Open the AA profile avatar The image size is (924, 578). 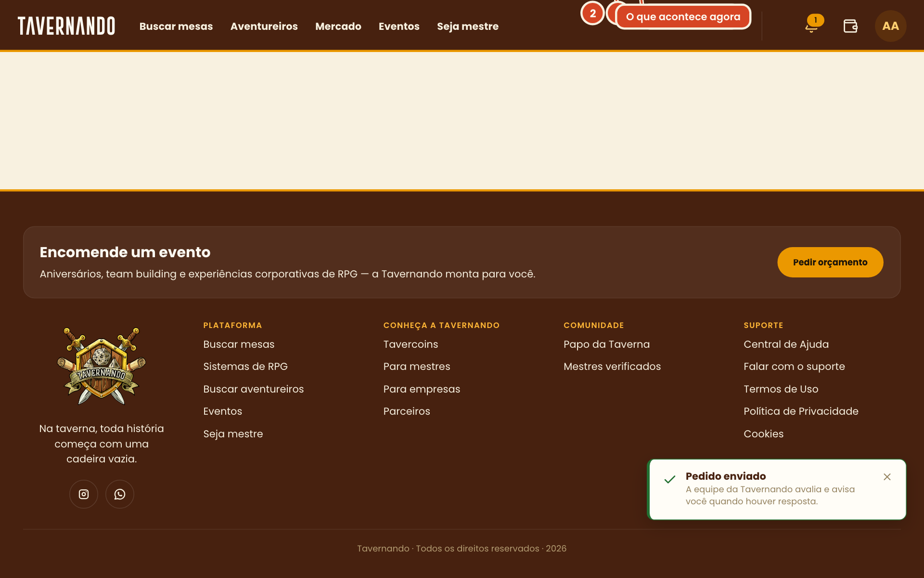(x=890, y=26)
